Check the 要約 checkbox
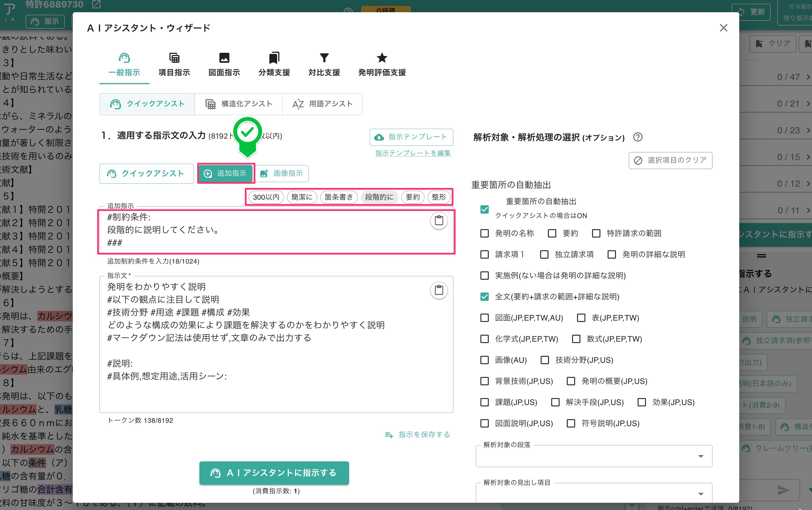 click(552, 233)
